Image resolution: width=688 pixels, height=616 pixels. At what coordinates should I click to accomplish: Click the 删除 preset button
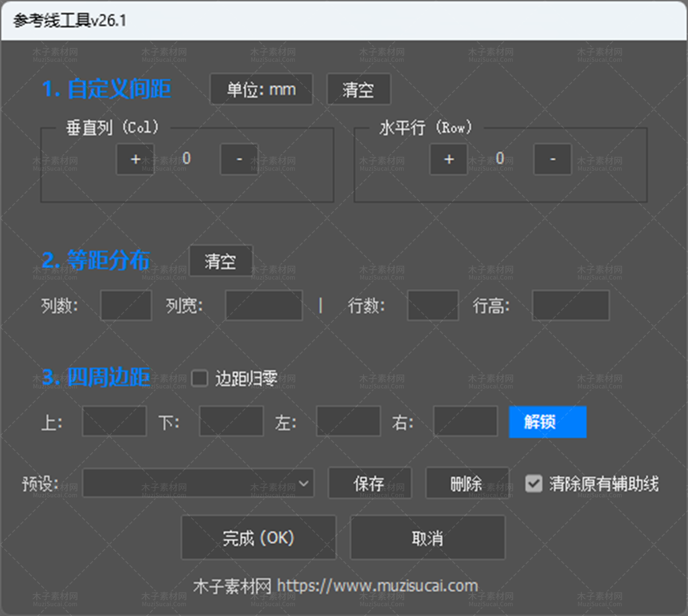click(x=467, y=484)
